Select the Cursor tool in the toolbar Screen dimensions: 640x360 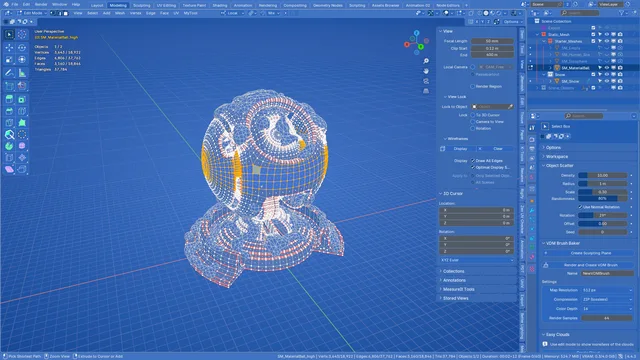pos(22,35)
